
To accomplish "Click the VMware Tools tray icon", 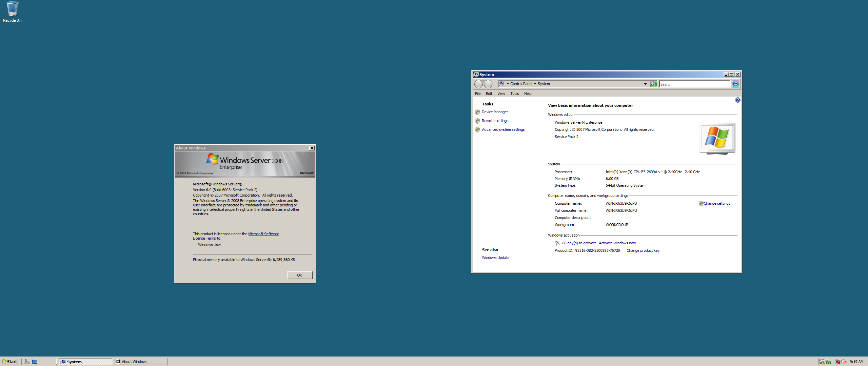I will click(822, 362).
